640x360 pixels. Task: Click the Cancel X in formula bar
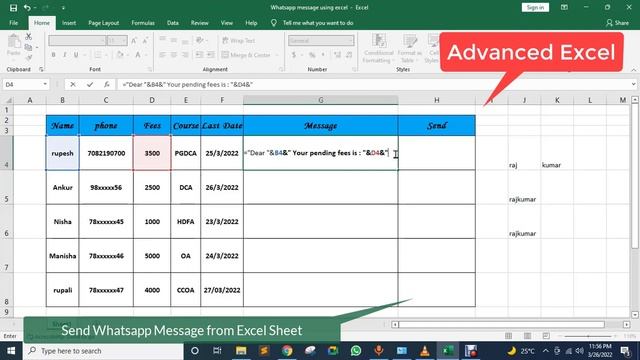[x=73, y=84]
